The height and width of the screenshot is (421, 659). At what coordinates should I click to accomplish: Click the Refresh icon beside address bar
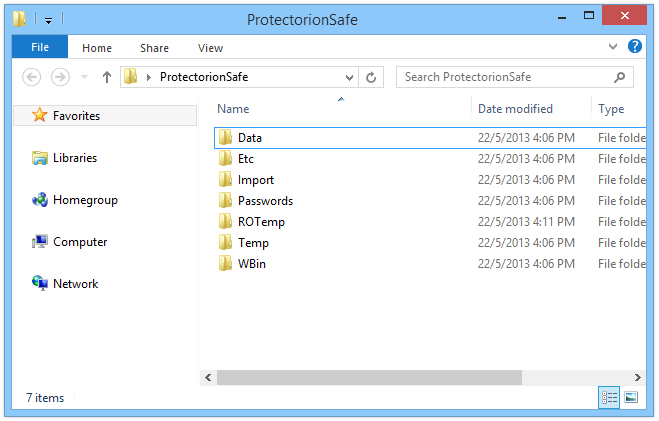(371, 77)
